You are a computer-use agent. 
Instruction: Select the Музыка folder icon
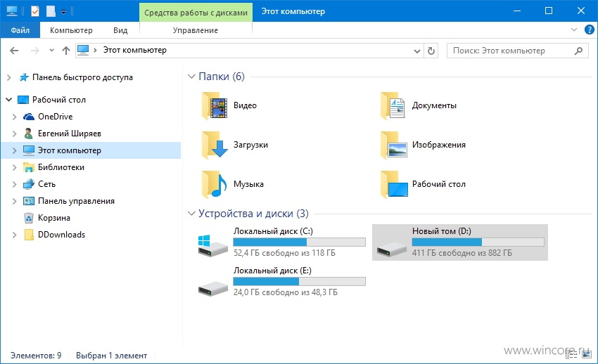215,184
